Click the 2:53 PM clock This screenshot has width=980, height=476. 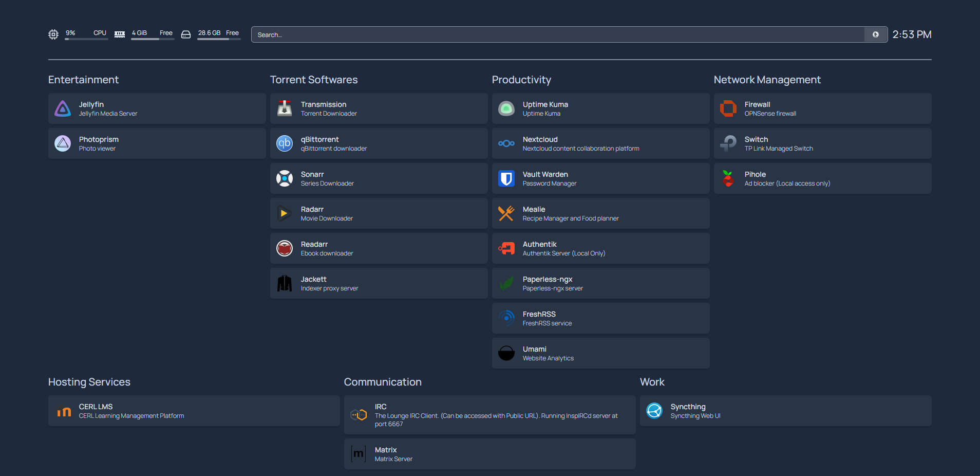tap(912, 34)
